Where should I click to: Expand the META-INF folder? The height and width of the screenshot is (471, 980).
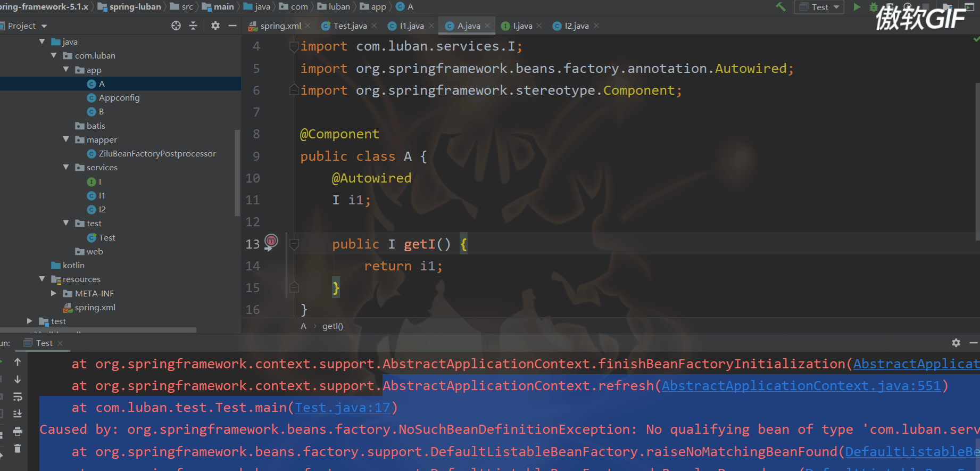[54, 293]
